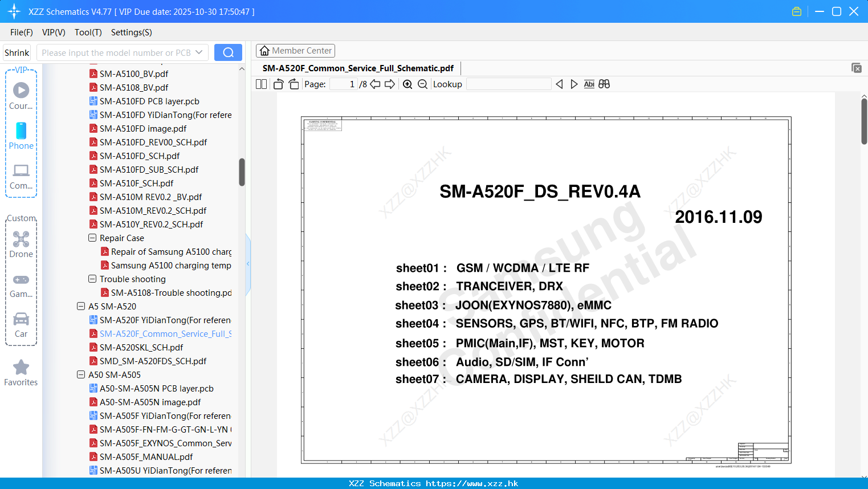Click the file tree vertical scrollbar
The height and width of the screenshot is (489, 868).
pos(242,172)
